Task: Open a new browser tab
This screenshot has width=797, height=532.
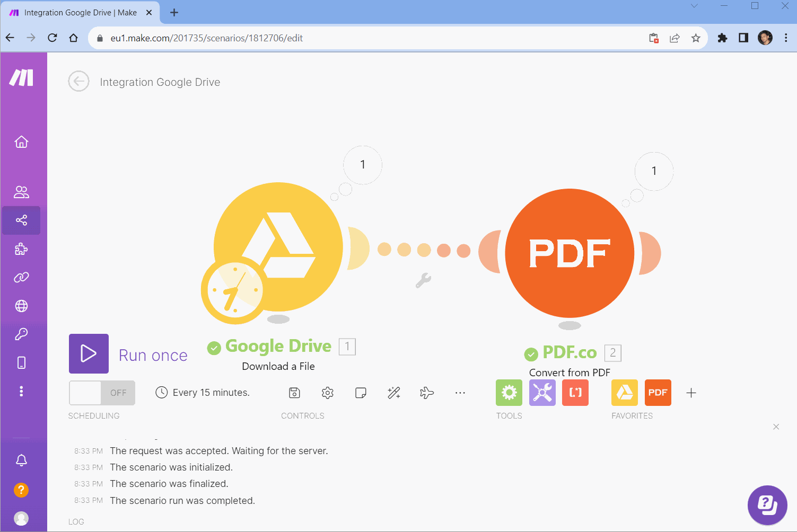Action: click(x=174, y=12)
